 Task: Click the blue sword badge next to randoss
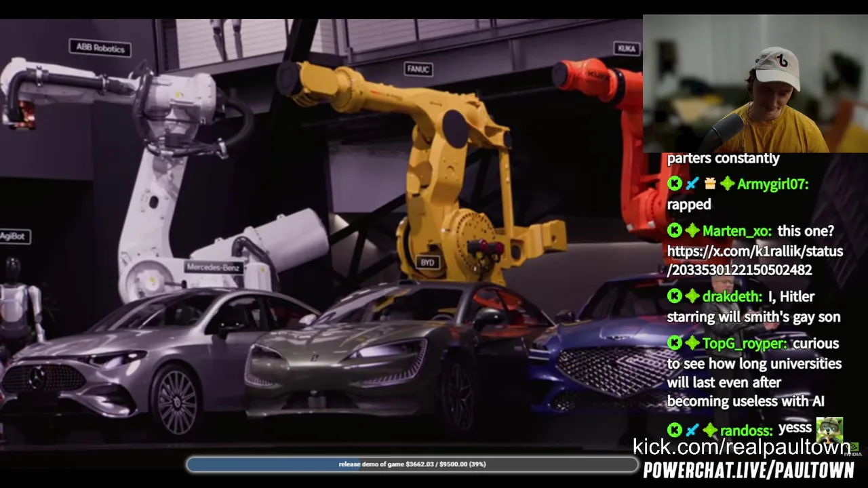692,430
